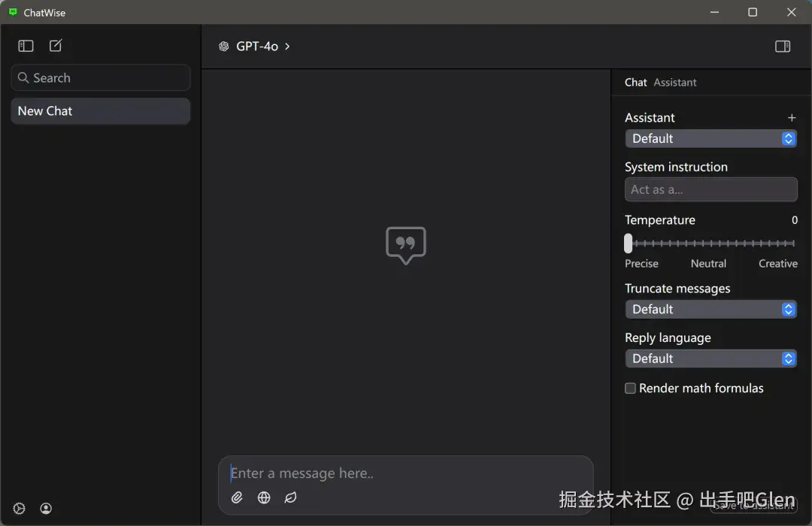Image resolution: width=812 pixels, height=526 pixels.
Task: Collapse the sidebar with the panel icon
Action: (26, 46)
